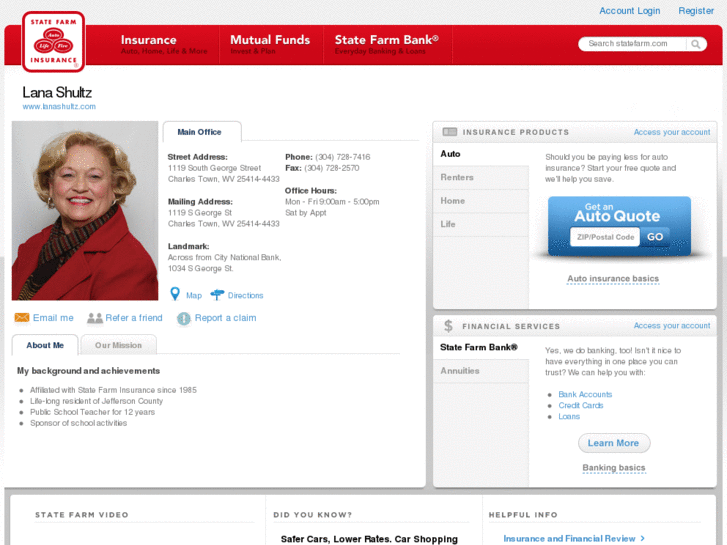The width and height of the screenshot is (727, 545).
Task: Click the Email me envelope icon
Action: tap(22, 317)
